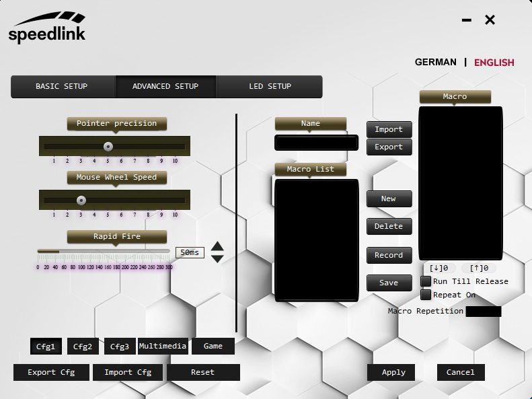Minimize the Speedlink window
Viewport: 532px width, 399px height.
tap(467, 20)
